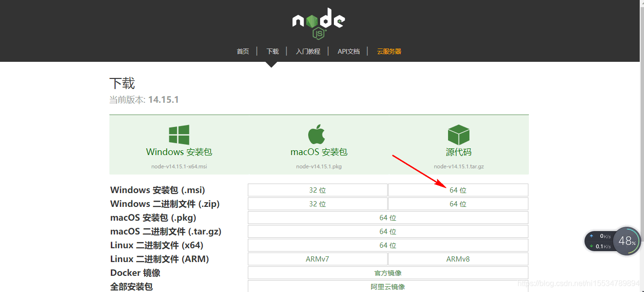Click node-v14.15.1.pkg filename text
Screen dimensions: 644x292
(x=319, y=166)
